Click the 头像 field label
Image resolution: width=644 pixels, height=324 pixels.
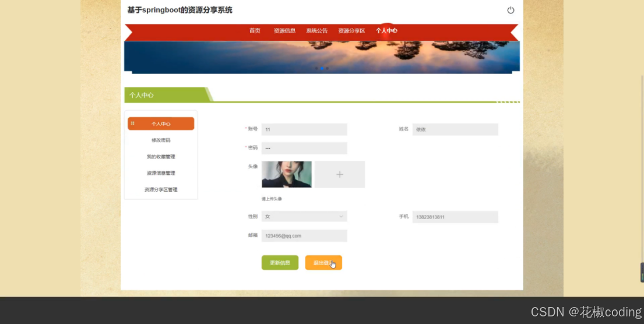pyautogui.click(x=252, y=166)
